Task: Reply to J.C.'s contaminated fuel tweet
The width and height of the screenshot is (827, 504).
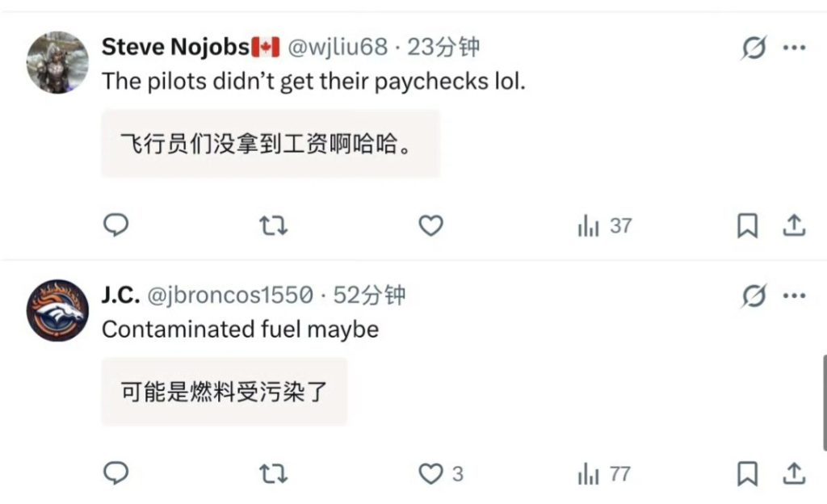Action: coord(115,472)
